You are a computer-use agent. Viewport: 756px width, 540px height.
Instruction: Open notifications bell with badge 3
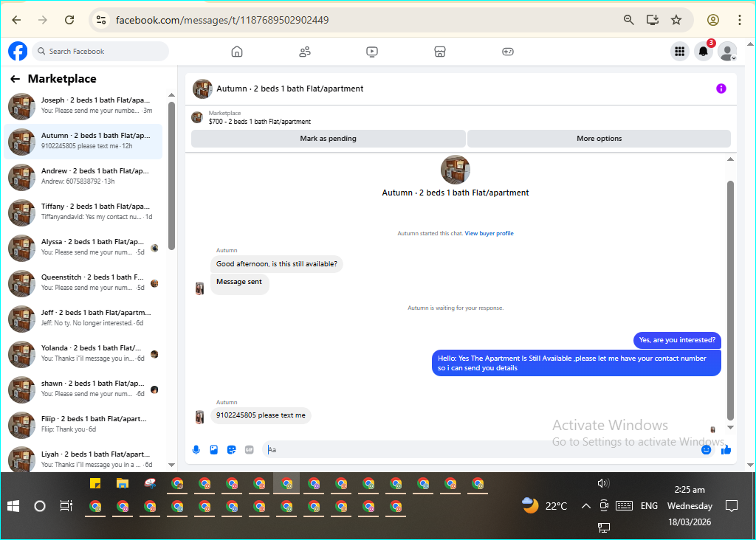(704, 51)
